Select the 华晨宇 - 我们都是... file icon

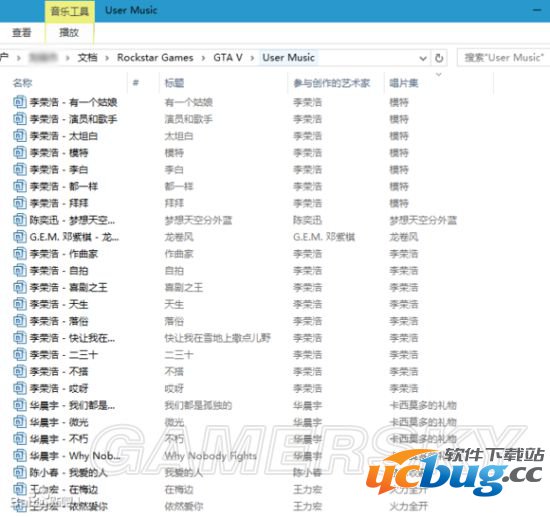tap(20, 405)
